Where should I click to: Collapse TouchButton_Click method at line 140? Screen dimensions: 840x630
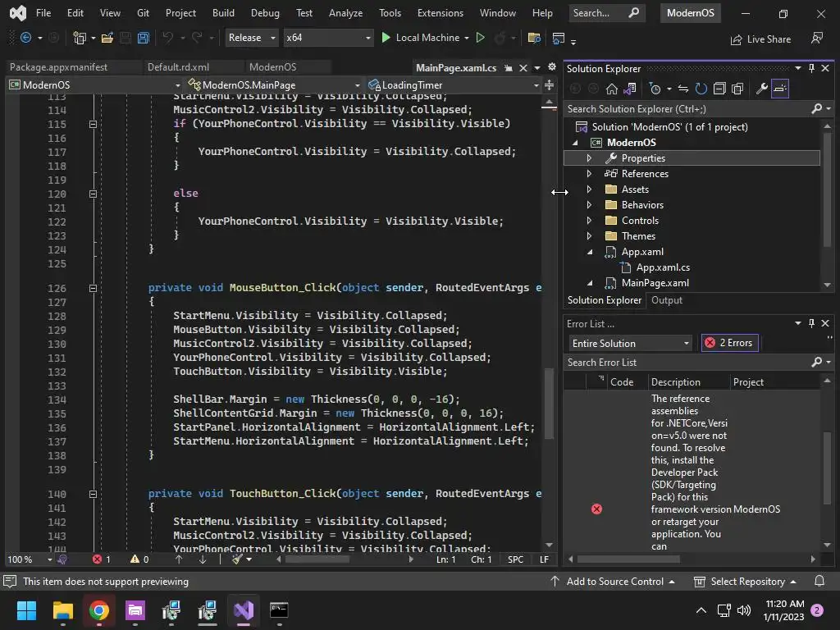coord(93,494)
